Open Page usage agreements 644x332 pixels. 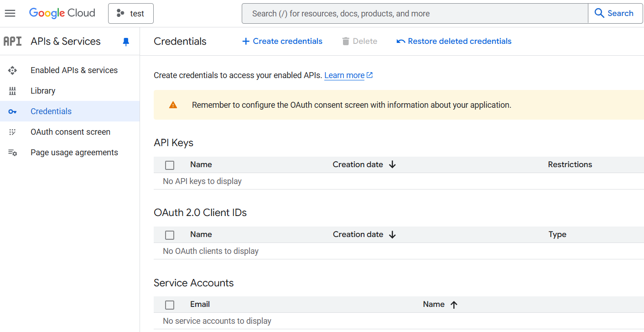(x=74, y=153)
